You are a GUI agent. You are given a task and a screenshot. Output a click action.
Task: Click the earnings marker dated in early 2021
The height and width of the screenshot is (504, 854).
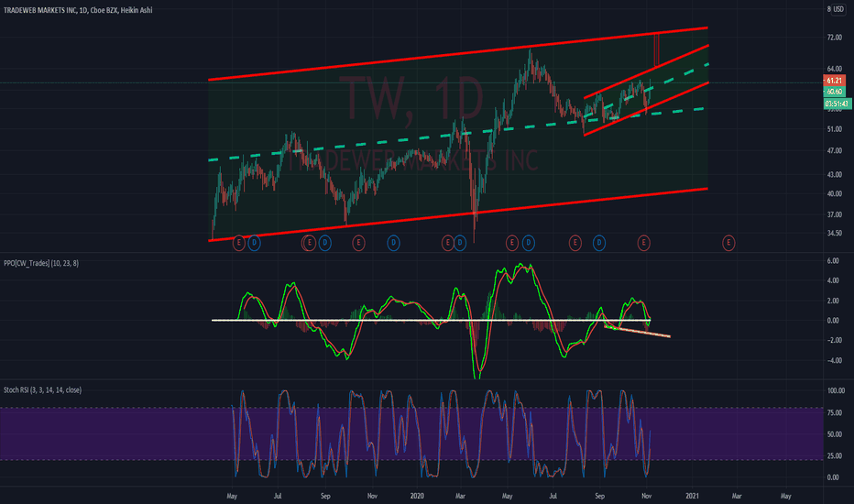tap(728, 243)
